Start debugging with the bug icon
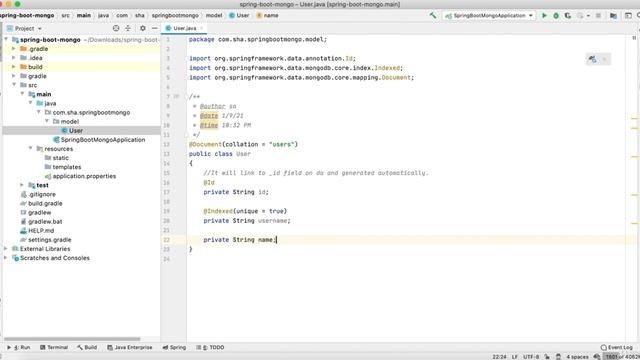This screenshot has height=360, width=640. pyautogui.click(x=556, y=16)
